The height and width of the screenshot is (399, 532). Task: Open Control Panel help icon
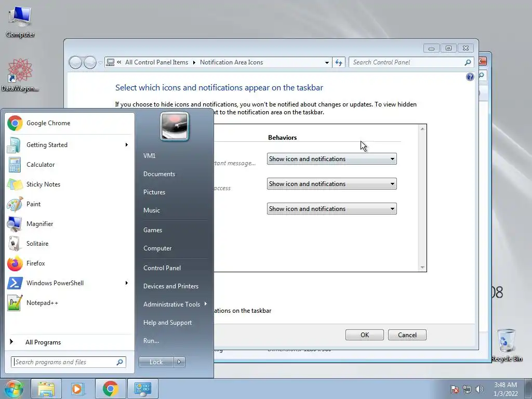click(470, 77)
